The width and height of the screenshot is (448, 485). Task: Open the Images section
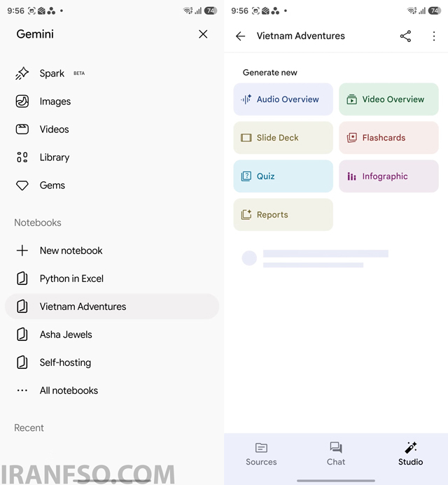click(112, 101)
